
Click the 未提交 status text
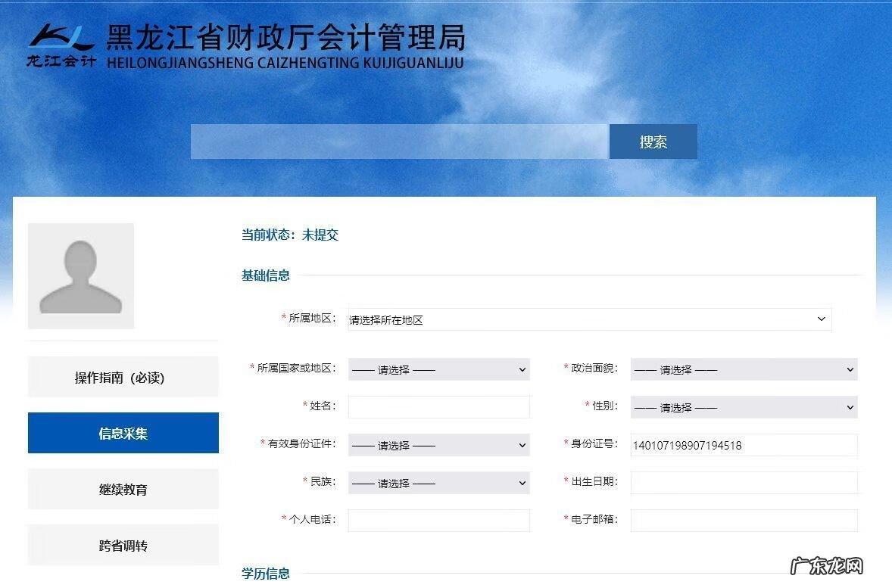[x=321, y=235]
